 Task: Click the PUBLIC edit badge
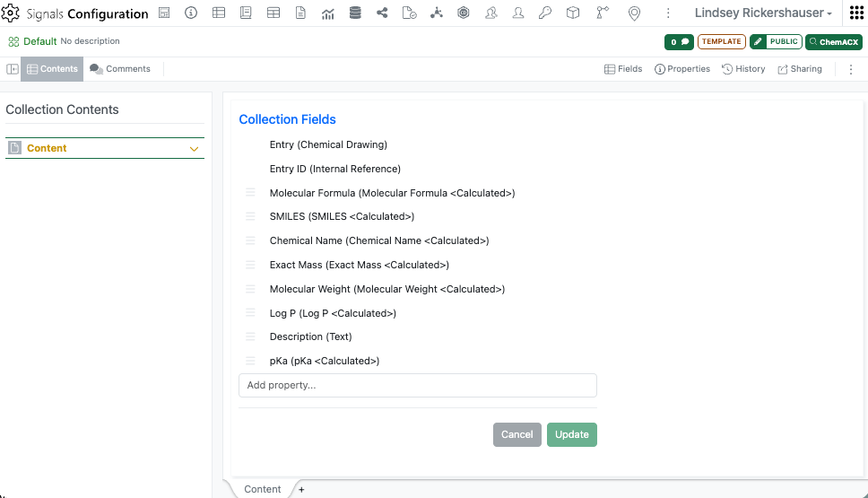pos(777,41)
